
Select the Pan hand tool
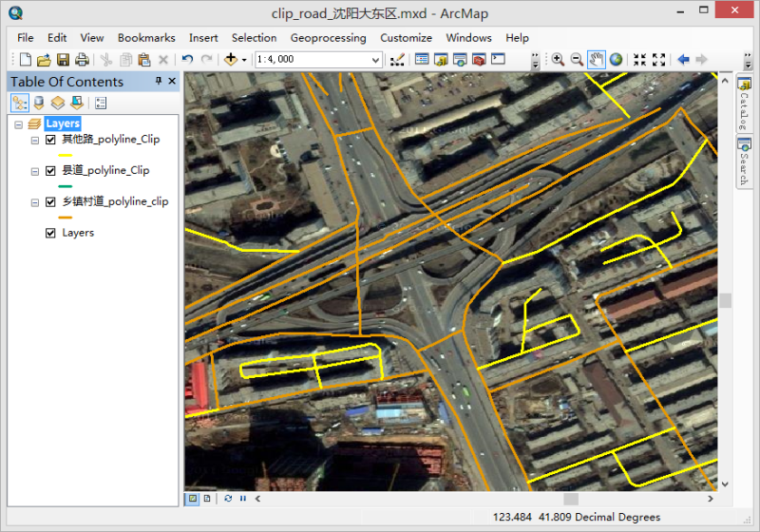pyautogui.click(x=597, y=59)
